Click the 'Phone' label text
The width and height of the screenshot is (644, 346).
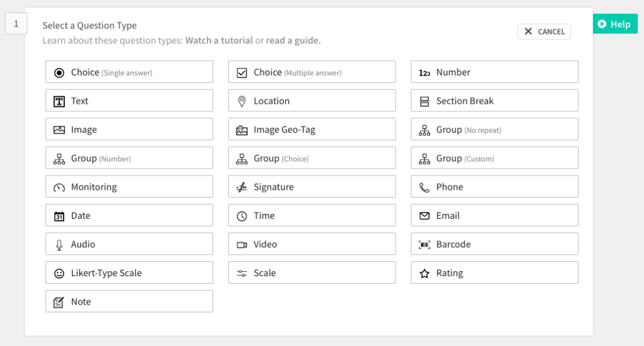[x=450, y=187]
